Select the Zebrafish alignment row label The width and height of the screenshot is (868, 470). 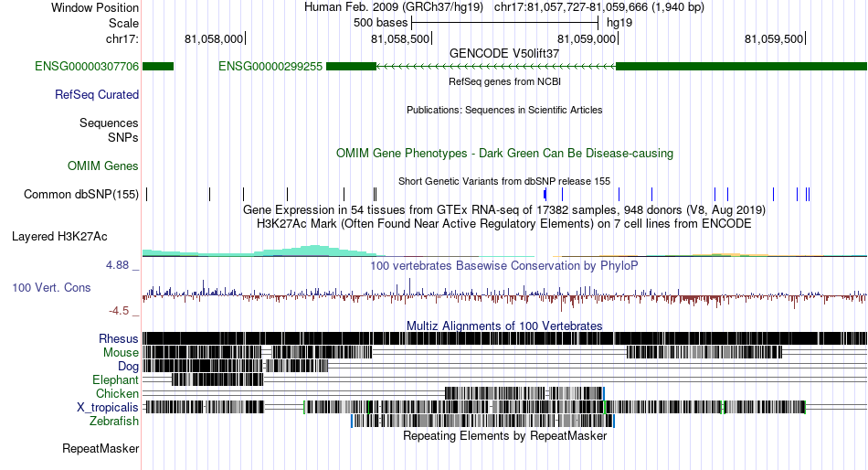pyautogui.click(x=114, y=422)
